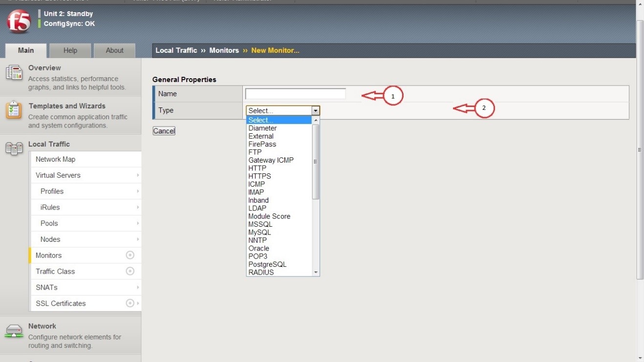Select Gateway ICMP monitor type
This screenshot has width=644, height=362.
(x=271, y=160)
